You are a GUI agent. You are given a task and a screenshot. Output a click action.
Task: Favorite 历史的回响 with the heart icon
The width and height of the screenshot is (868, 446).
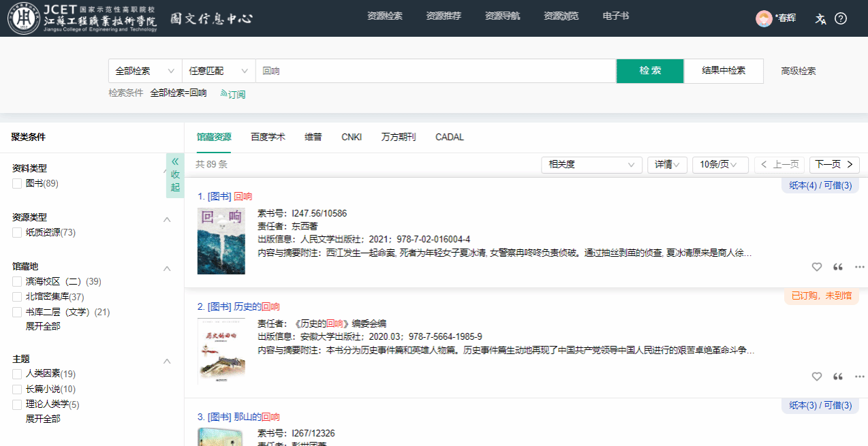tap(817, 377)
